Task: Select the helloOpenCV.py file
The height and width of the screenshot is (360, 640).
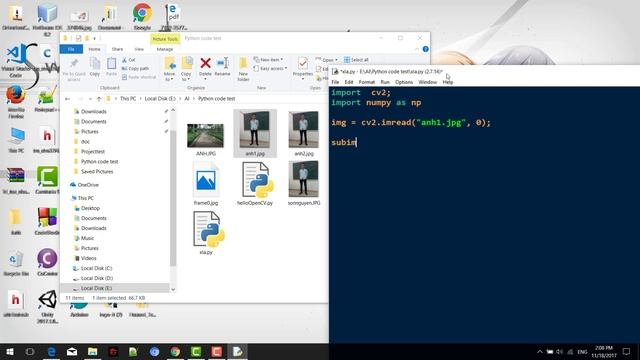Action: [255, 184]
